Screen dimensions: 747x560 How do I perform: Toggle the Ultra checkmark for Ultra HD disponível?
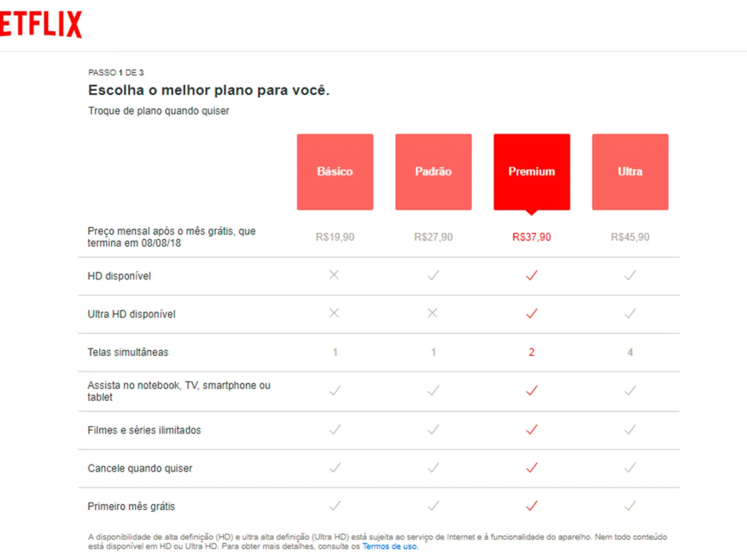[x=630, y=314]
